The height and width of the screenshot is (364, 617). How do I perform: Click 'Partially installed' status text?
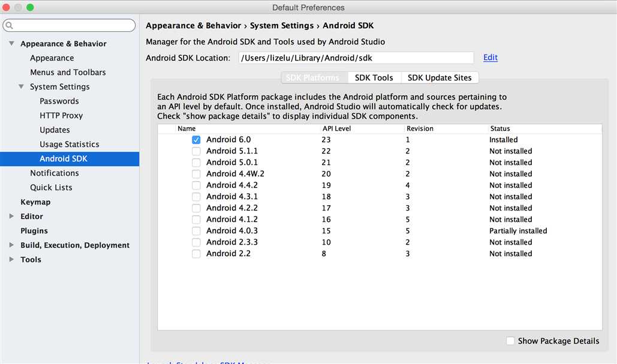(x=518, y=231)
